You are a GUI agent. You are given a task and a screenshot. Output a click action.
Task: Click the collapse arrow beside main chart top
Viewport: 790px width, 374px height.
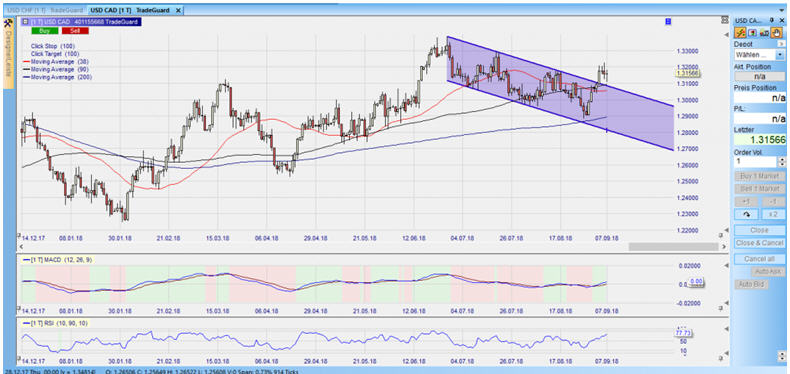pyautogui.click(x=726, y=34)
